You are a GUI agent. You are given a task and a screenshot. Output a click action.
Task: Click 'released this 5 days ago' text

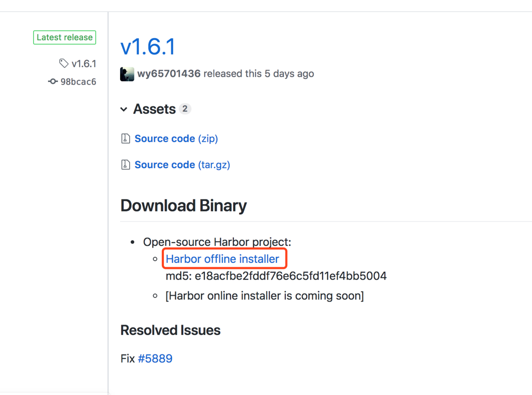[x=259, y=74]
